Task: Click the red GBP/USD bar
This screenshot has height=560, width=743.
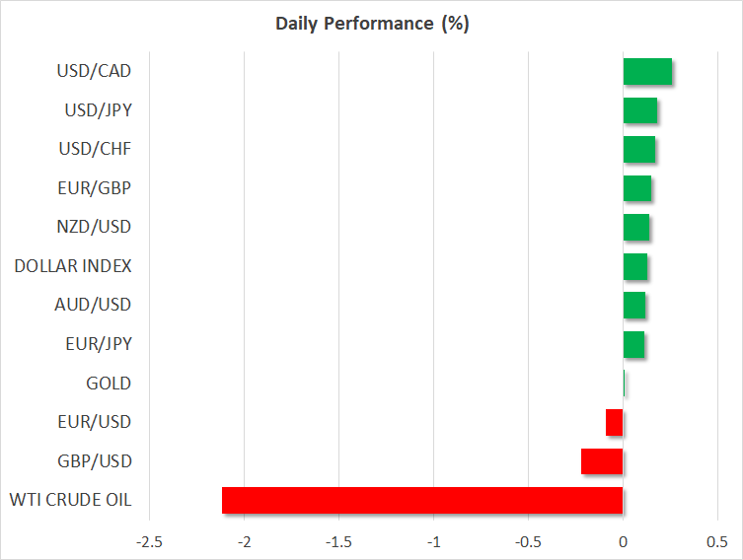Action: pos(602,461)
